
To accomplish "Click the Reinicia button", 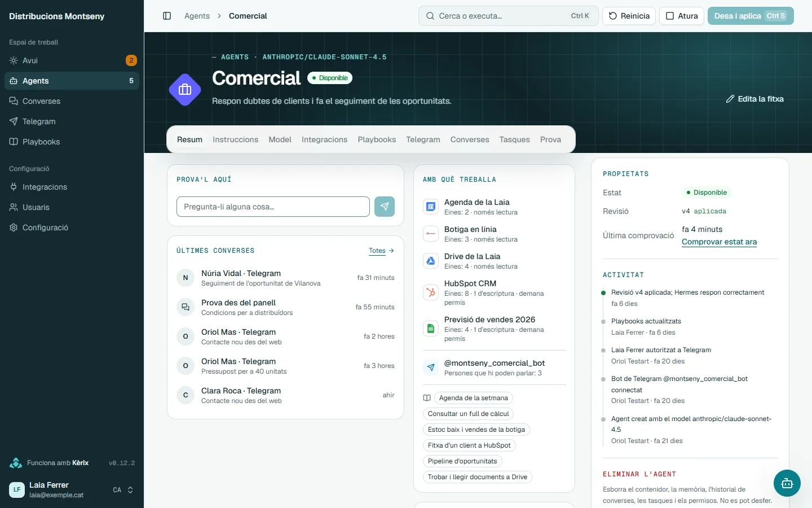I will coord(629,16).
